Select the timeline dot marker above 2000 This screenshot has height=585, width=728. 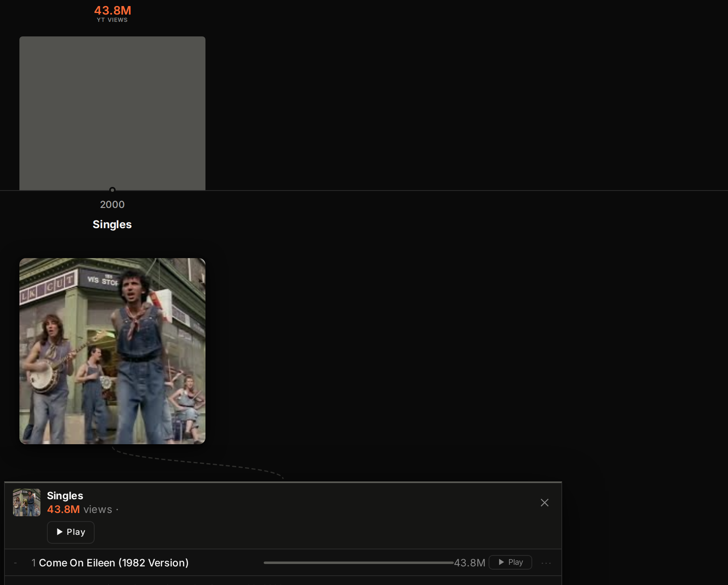112,190
